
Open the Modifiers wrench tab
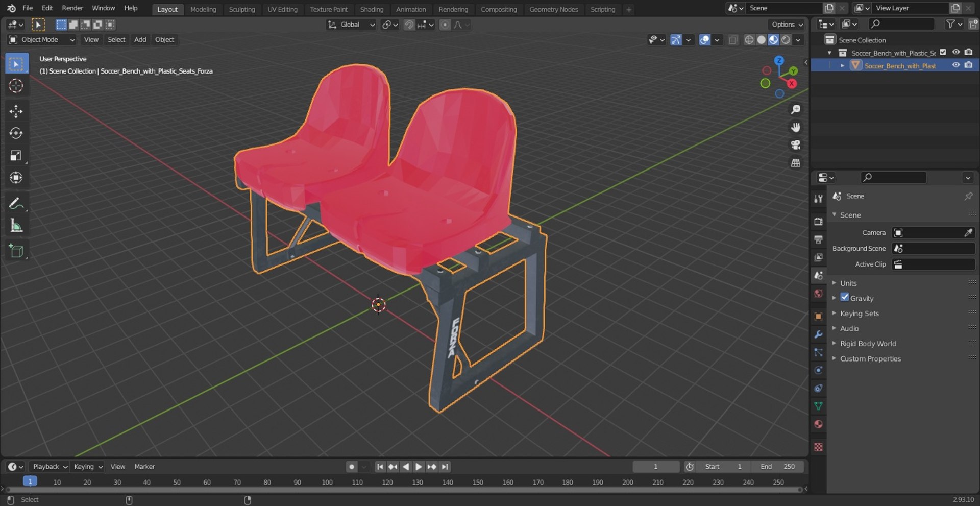click(x=818, y=334)
